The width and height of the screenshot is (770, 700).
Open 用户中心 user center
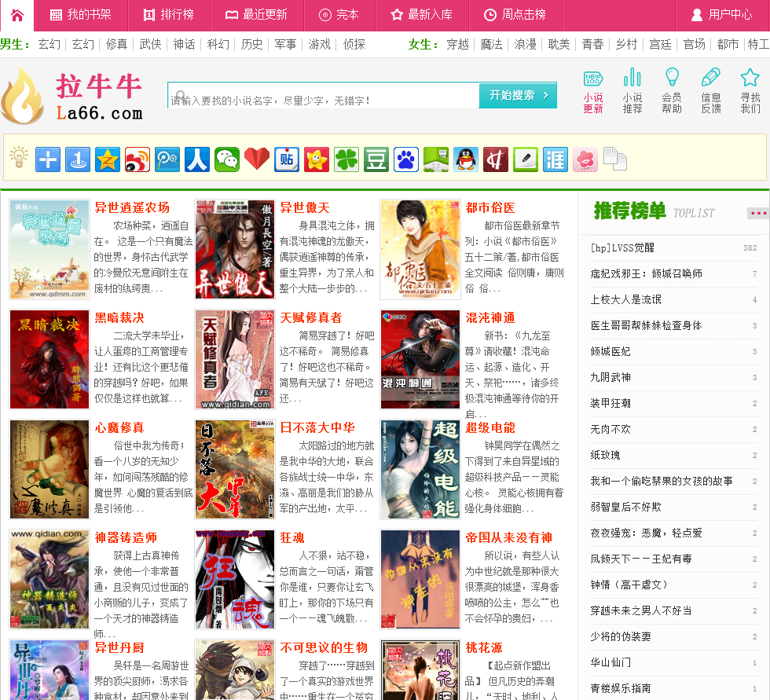point(722,15)
